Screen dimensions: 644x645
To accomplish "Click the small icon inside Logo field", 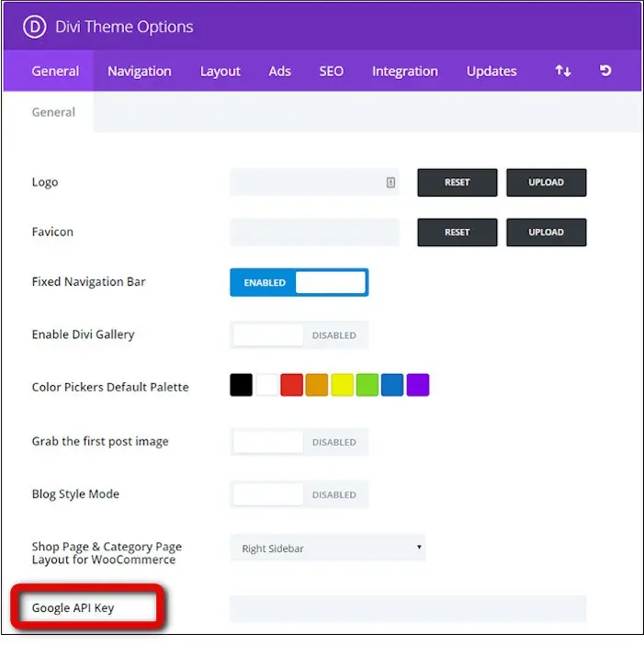I will click(390, 183).
